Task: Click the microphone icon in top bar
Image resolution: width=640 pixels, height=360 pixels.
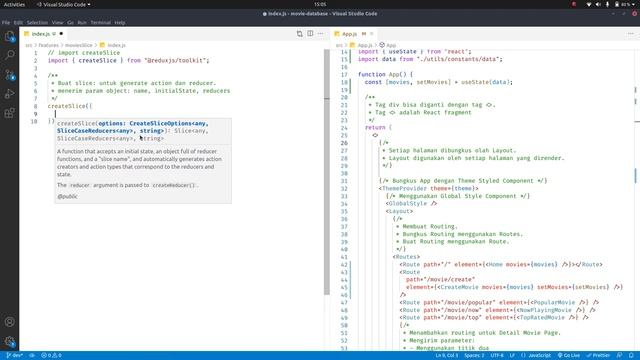Action: pos(607,4)
